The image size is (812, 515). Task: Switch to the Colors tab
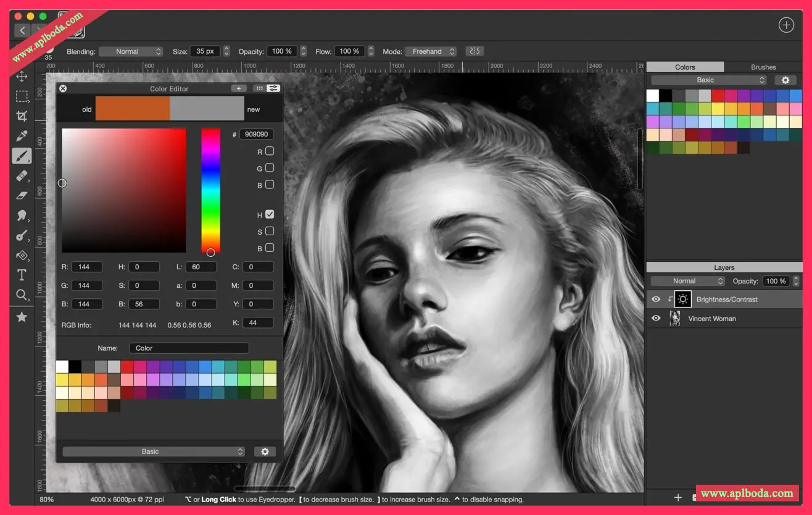point(685,67)
